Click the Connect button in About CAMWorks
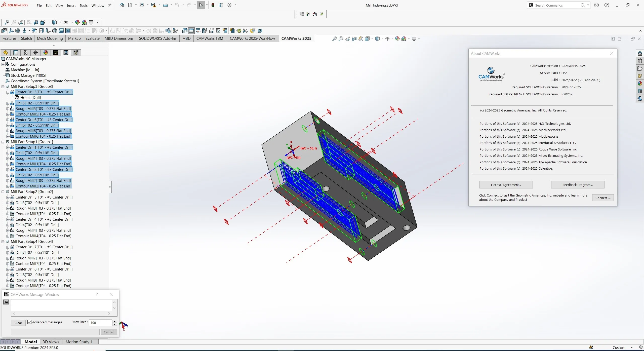 603,198
